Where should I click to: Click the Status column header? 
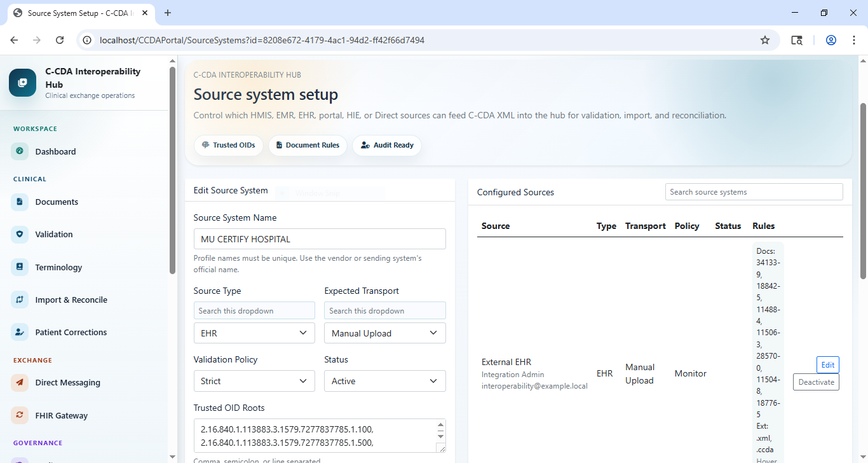[728, 226]
